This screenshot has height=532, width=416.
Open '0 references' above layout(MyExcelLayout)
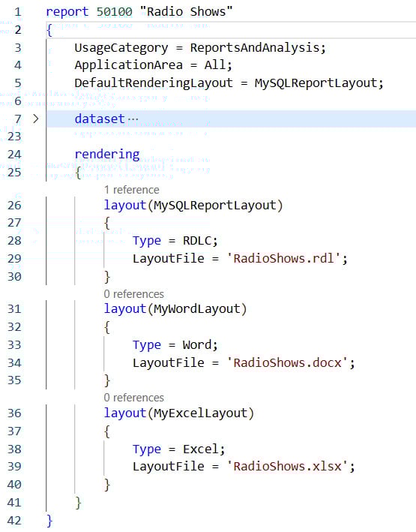134,397
